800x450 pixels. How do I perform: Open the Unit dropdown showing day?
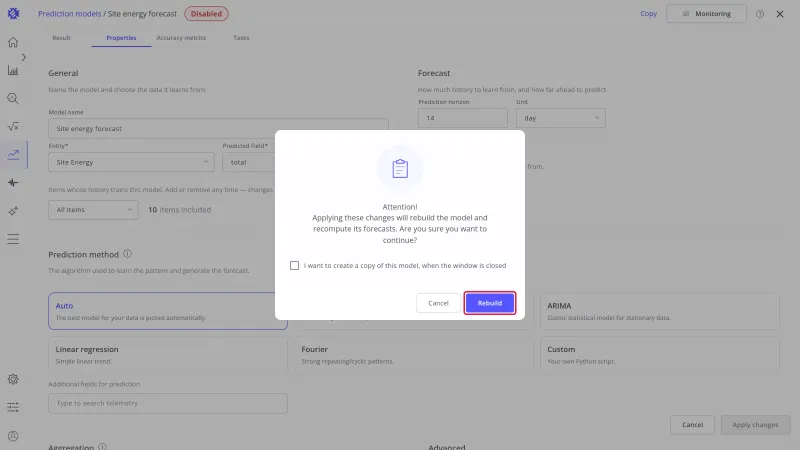pyautogui.click(x=561, y=118)
